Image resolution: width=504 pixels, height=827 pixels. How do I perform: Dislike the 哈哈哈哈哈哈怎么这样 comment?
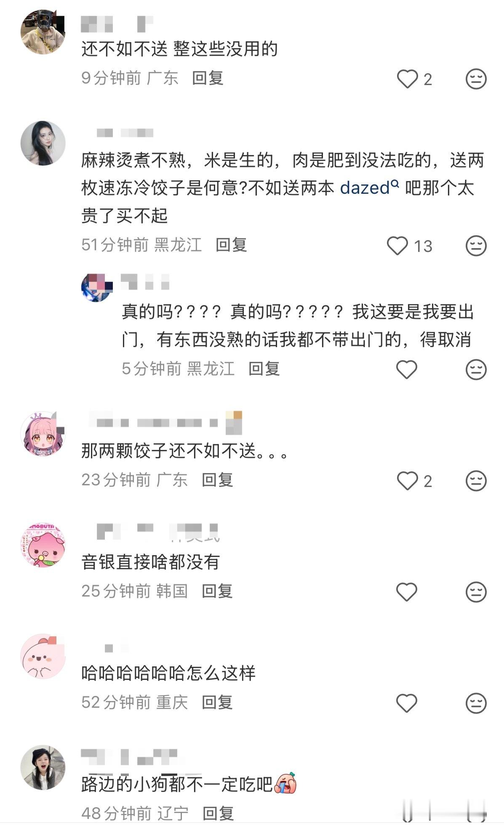click(x=476, y=703)
